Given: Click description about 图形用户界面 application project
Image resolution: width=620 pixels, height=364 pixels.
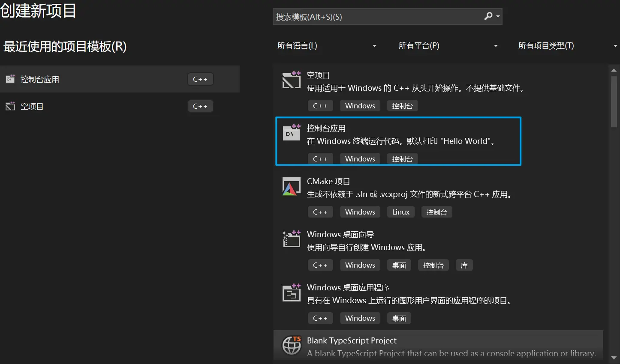Looking at the screenshot, I should click(x=410, y=301).
